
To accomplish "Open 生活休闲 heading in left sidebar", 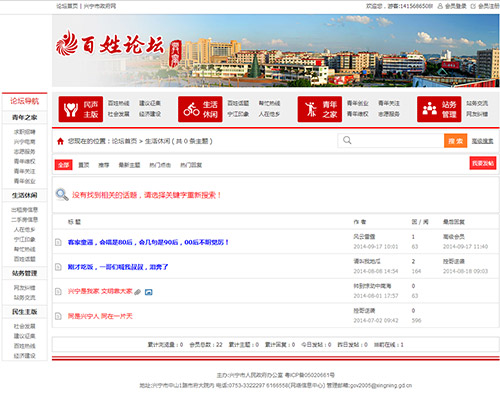I will point(25,195).
